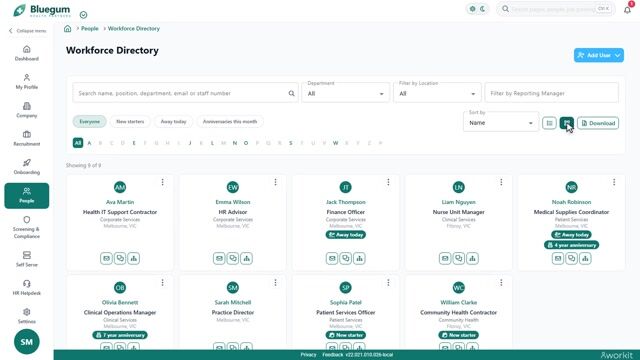Email Liam Nguyen via envelope icon

tap(445, 258)
